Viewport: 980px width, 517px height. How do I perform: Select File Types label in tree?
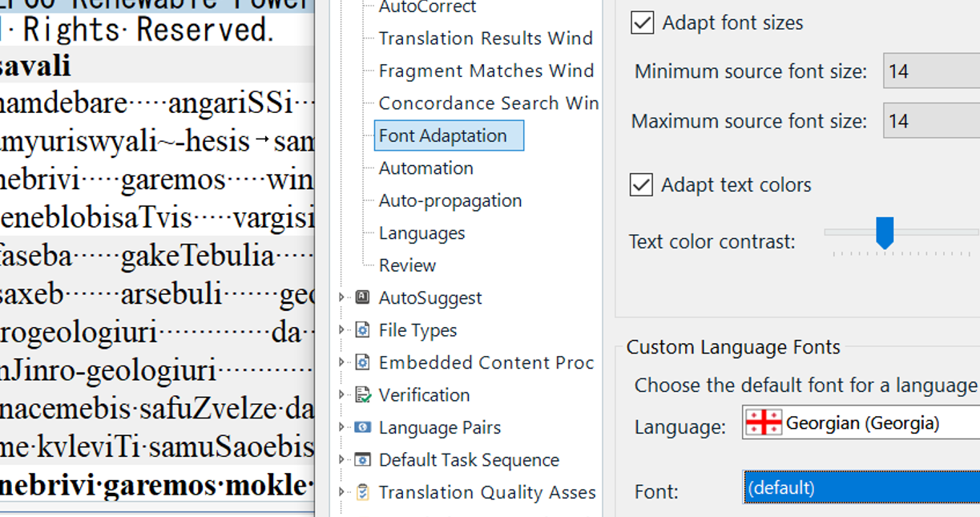pos(417,330)
